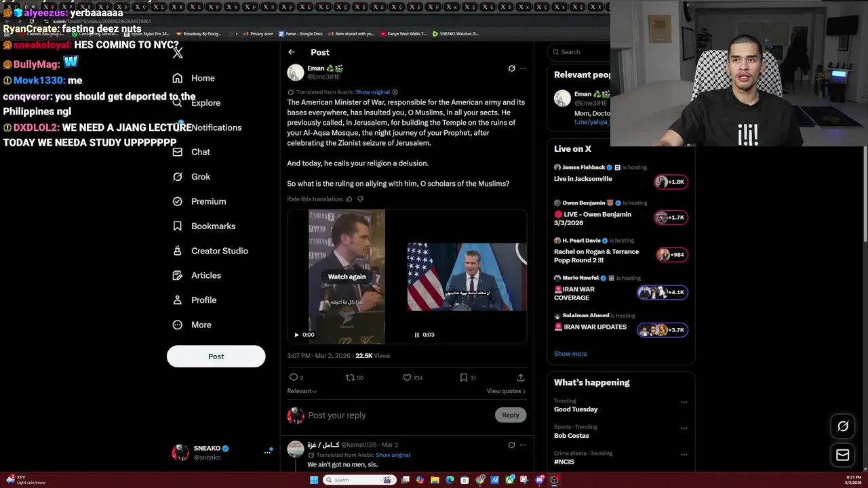Open the Fame - Google Docs bookmark

[301, 33]
